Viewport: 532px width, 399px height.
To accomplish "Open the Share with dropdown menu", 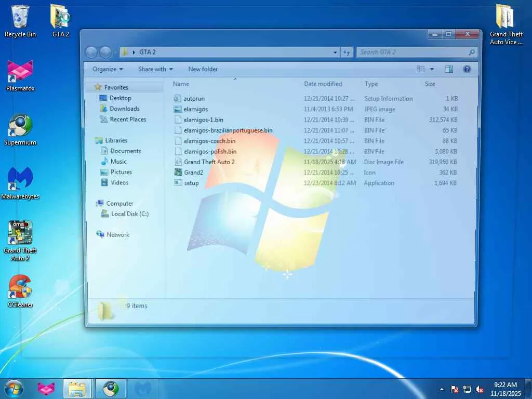I will tap(155, 69).
